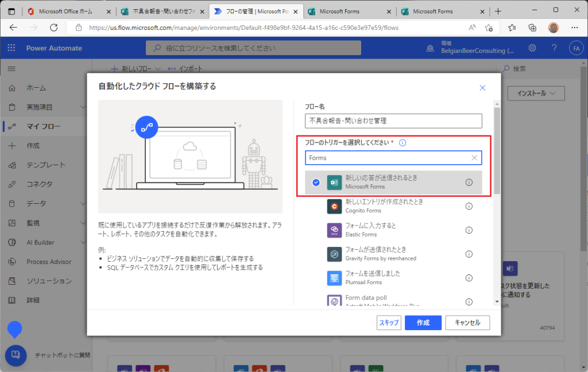Screen dimensions: 588x372
Task: Click the 作成 button in dialog
Action: click(x=423, y=323)
